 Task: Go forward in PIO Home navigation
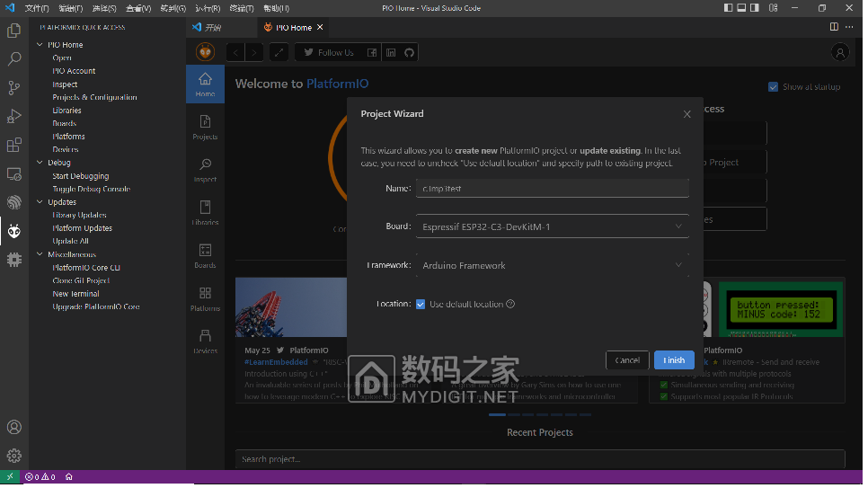[255, 53]
